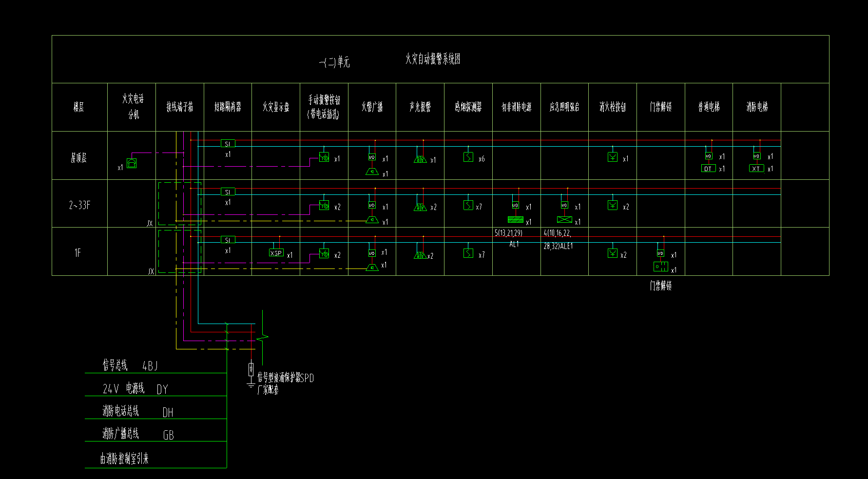868x479 pixels.
Task: Select the 24V 电源线 legend text
Action: point(124,388)
